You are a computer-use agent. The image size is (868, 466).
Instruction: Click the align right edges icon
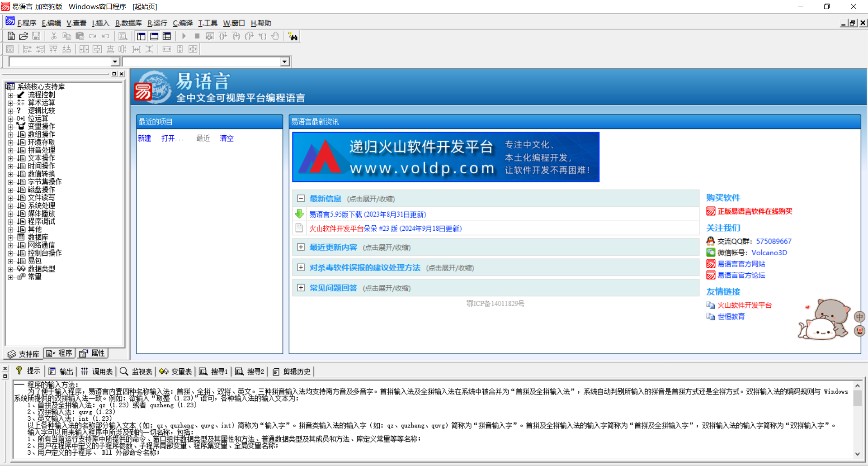point(40,49)
